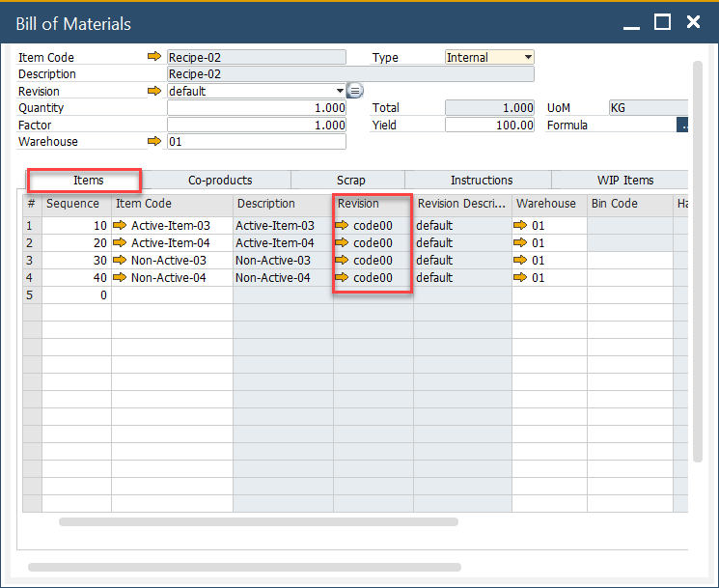Screen dimensions: 719x588
Task: Click link arrow for Active-Item-04 item code
Action: point(120,243)
